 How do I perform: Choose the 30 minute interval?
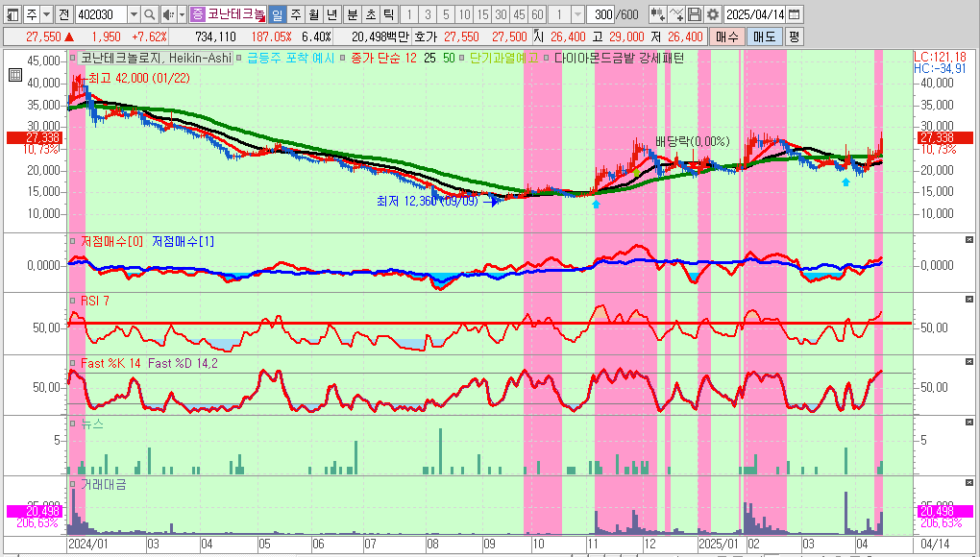tap(501, 14)
